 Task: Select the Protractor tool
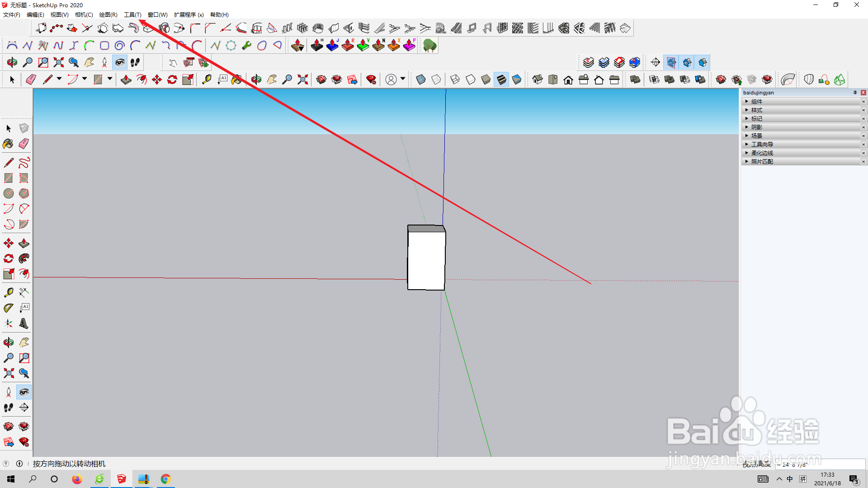pyautogui.click(x=9, y=308)
